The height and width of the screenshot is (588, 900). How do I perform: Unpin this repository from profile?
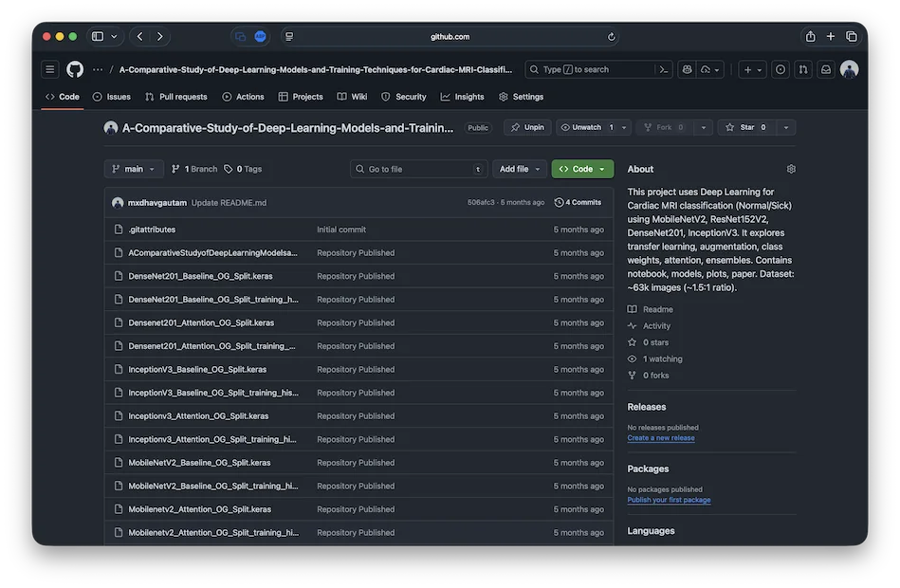pyautogui.click(x=527, y=127)
